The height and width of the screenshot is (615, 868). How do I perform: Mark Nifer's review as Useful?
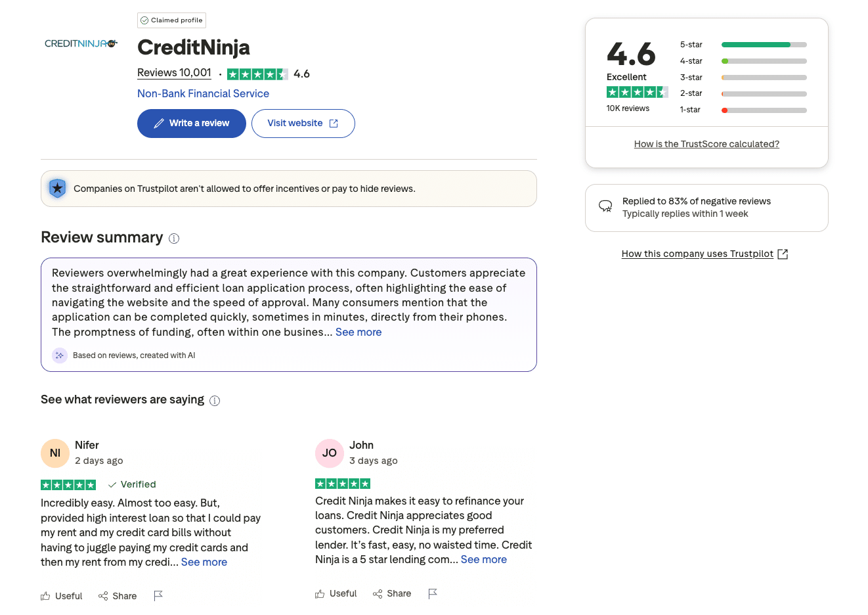pos(61,596)
